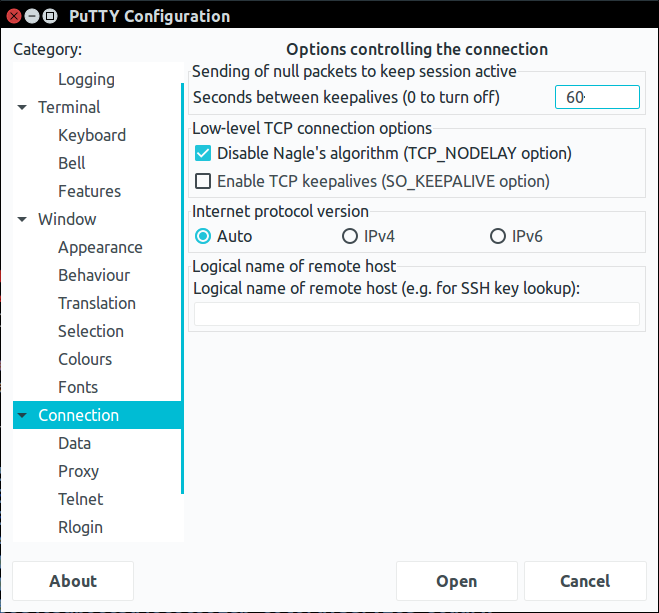659x613 pixels.
Task: Click the category tree vertical scrollbar
Action: pos(182,290)
